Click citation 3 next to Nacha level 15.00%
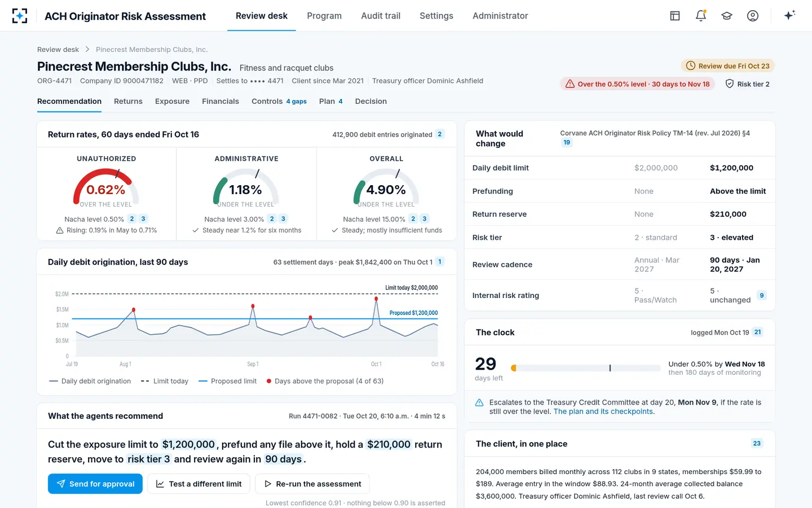The image size is (812, 508). 425,219
